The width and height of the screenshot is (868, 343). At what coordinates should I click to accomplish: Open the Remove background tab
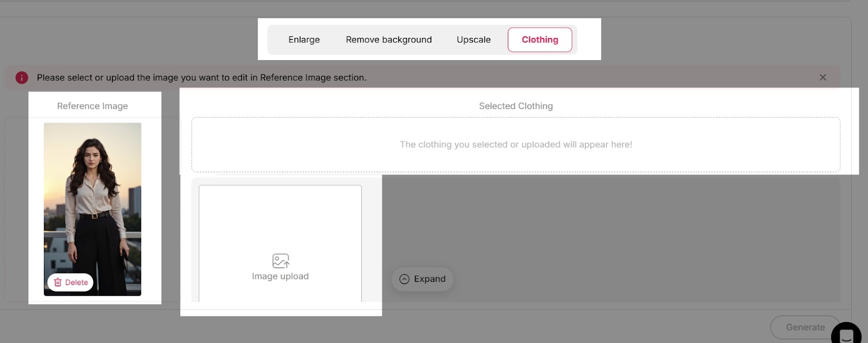388,40
